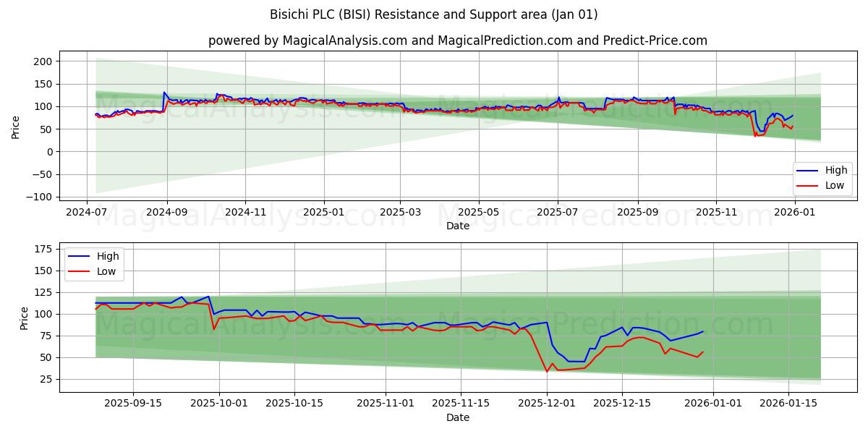The height and width of the screenshot is (434, 868).
Task: Click the '2025-12-15' tick on the bottom x-axis
Action: [621, 404]
